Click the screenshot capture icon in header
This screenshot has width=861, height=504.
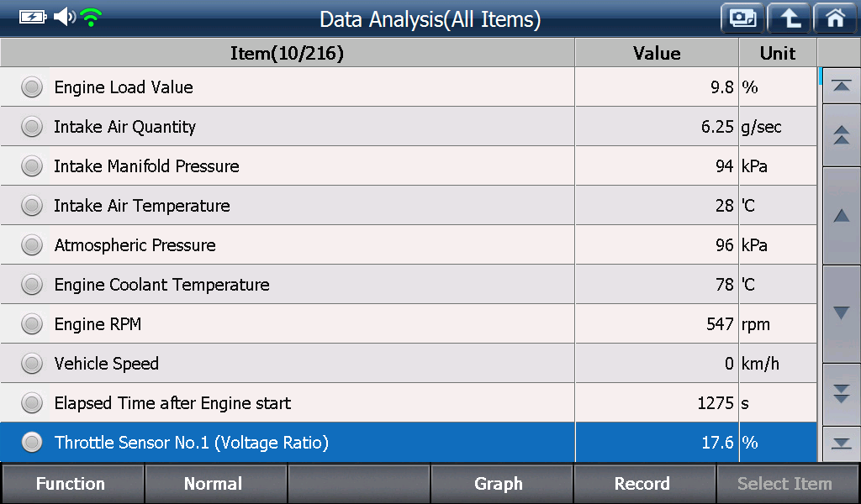click(x=742, y=18)
